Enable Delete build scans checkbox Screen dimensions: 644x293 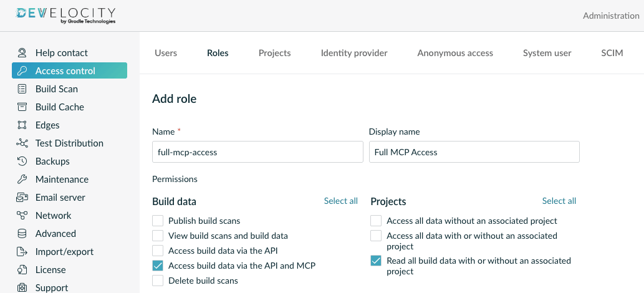(158, 281)
